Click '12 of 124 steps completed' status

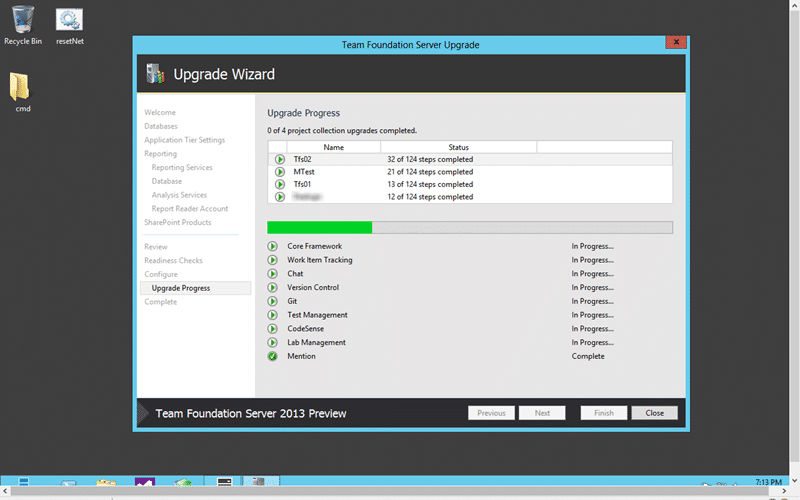pyautogui.click(x=430, y=196)
